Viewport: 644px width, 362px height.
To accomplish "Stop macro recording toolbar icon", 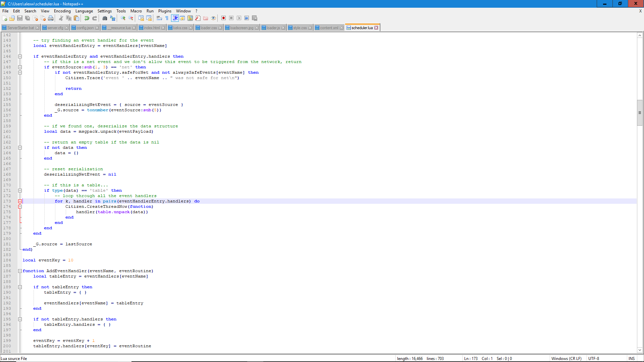I will (231, 18).
